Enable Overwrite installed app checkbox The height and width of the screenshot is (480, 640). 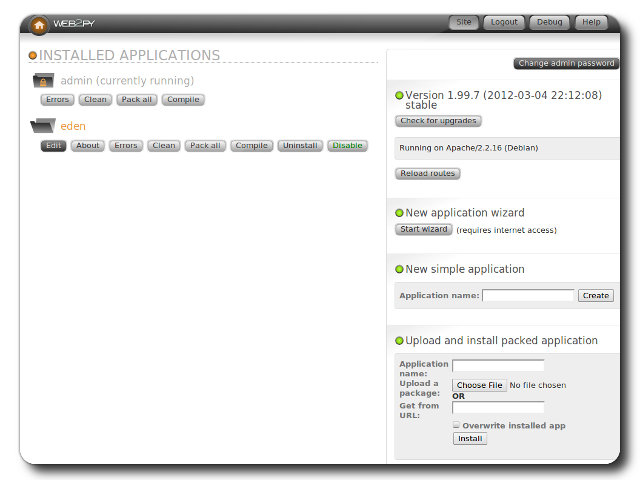[457, 425]
